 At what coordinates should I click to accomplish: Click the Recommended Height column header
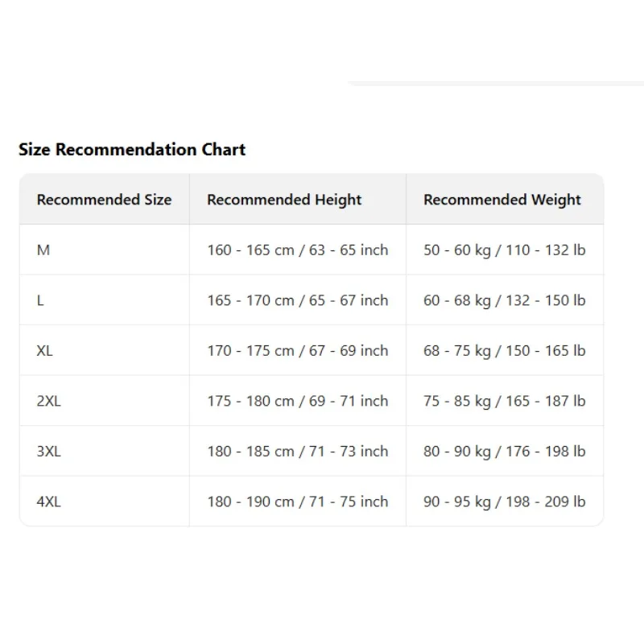(x=284, y=200)
